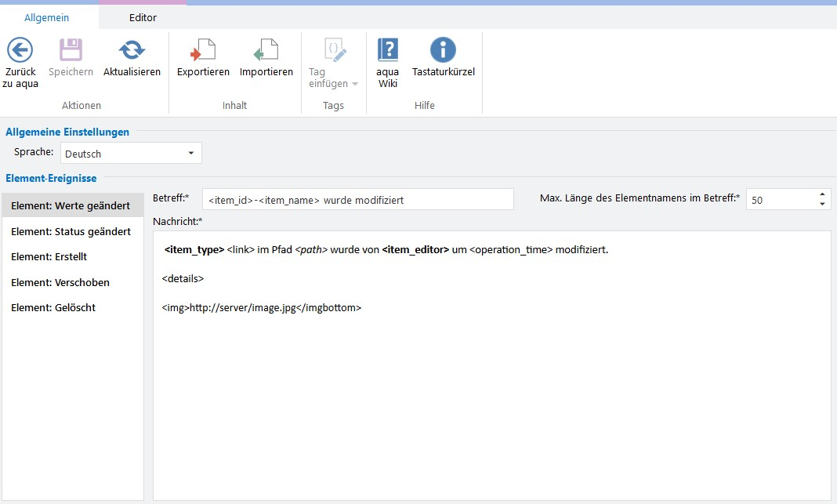Open the Tastaturkürzel info icon

click(x=443, y=50)
